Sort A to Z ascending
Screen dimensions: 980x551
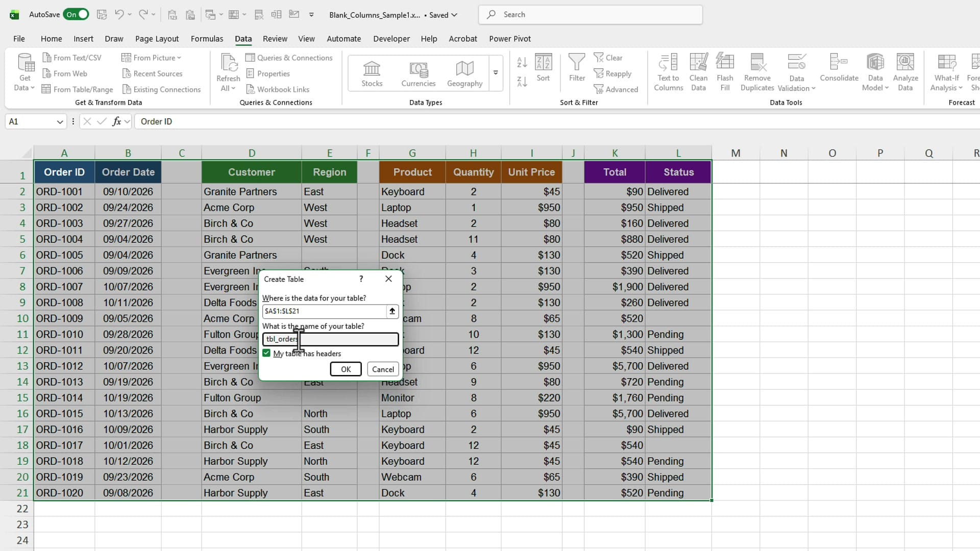522,62
